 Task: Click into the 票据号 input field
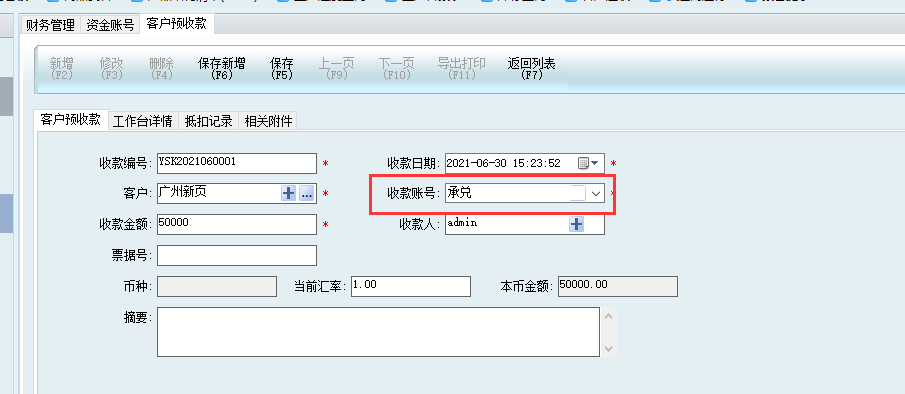point(237,255)
